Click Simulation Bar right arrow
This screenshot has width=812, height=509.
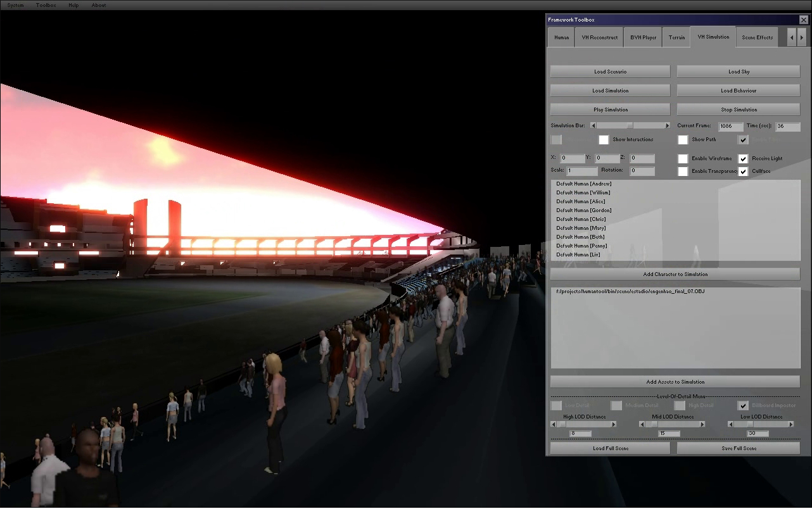(667, 126)
